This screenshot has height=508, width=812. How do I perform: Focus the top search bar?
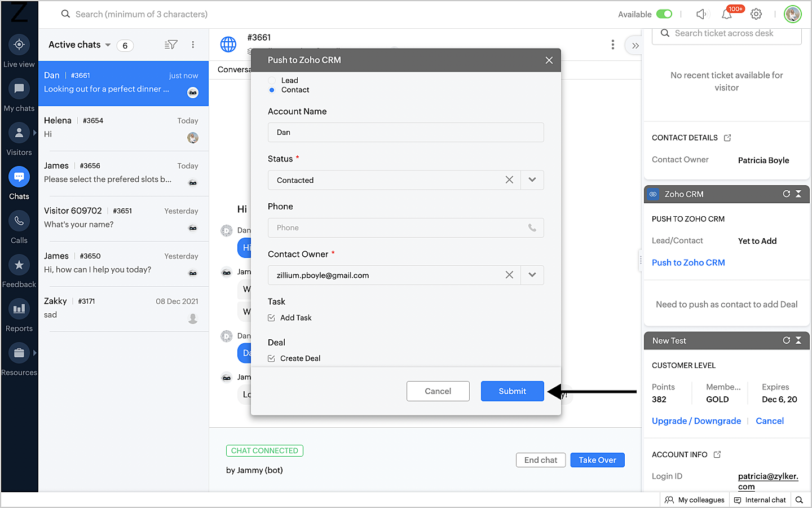142,14
